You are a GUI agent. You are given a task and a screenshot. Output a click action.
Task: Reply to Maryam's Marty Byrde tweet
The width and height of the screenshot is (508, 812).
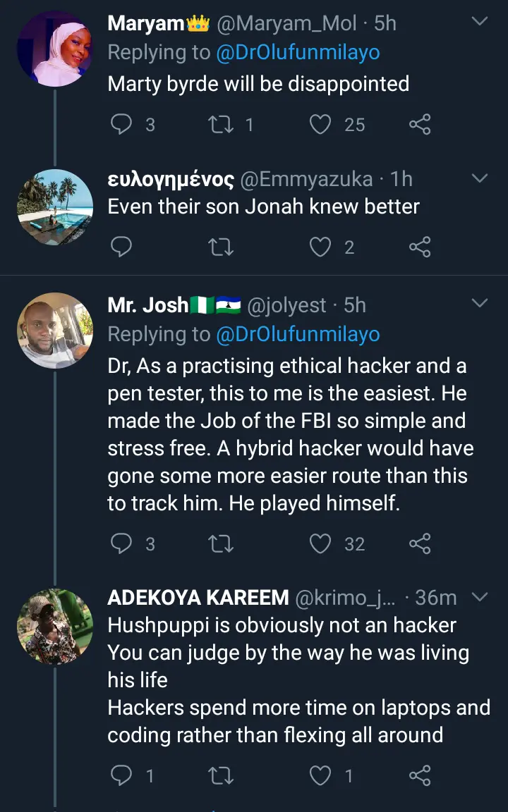[x=122, y=125]
